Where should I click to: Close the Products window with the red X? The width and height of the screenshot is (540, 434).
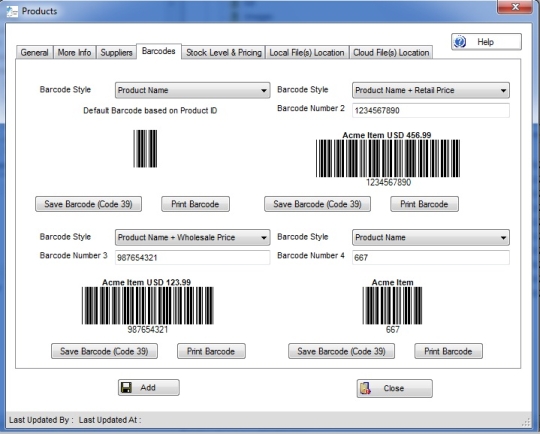pyautogui.click(x=515, y=7)
